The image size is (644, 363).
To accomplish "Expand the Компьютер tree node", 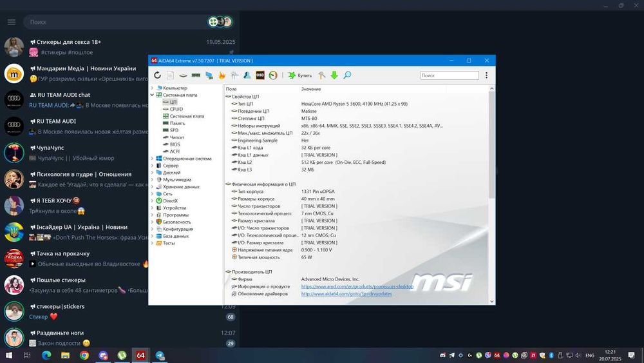I will [x=152, y=88].
